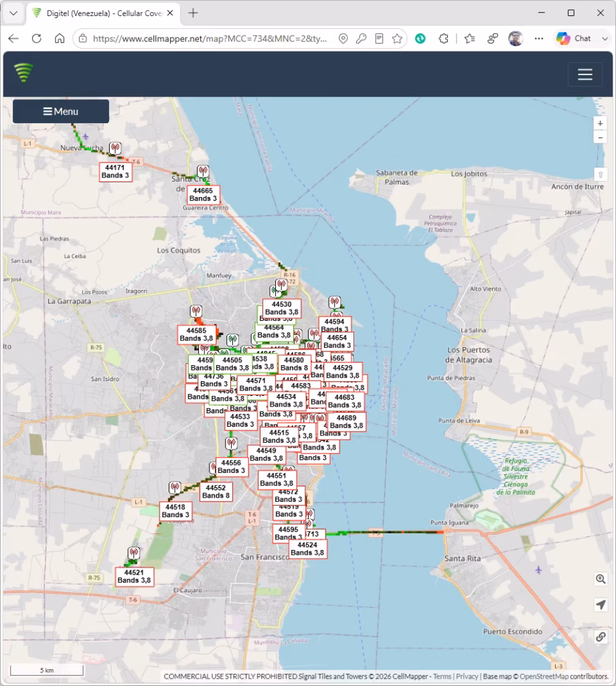Open the Menu button on the map
Screen dimensions: 616x686
[x=61, y=112]
